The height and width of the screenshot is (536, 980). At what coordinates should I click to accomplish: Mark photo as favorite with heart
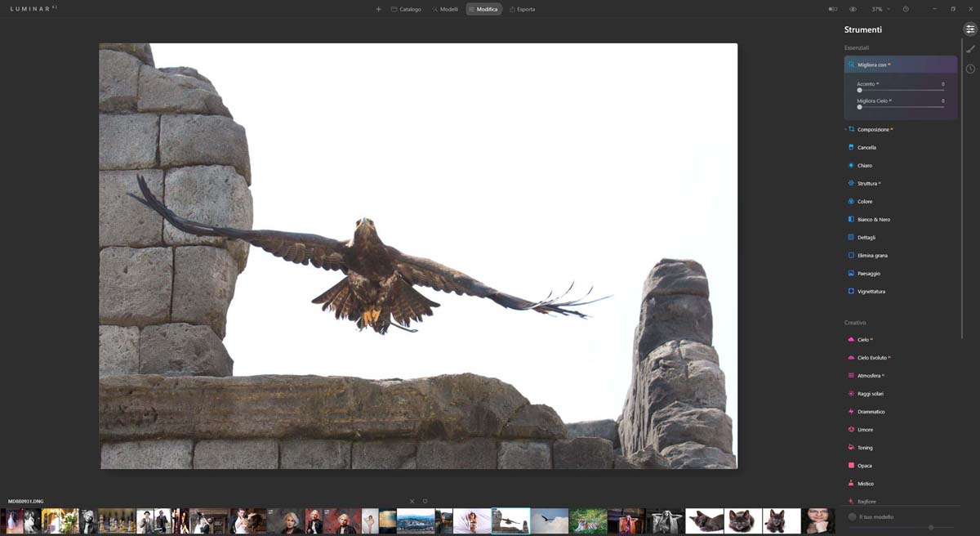click(425, 501)
